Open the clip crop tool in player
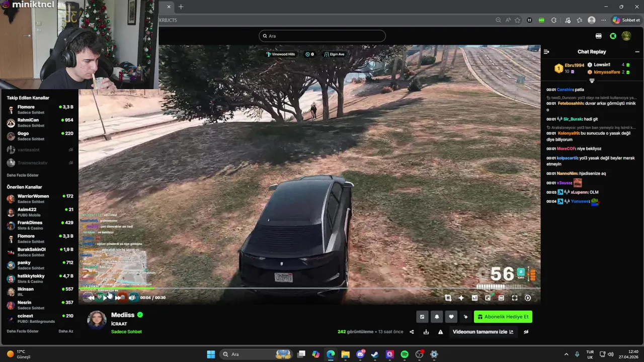The image size is (644, 362). point(448,298)
